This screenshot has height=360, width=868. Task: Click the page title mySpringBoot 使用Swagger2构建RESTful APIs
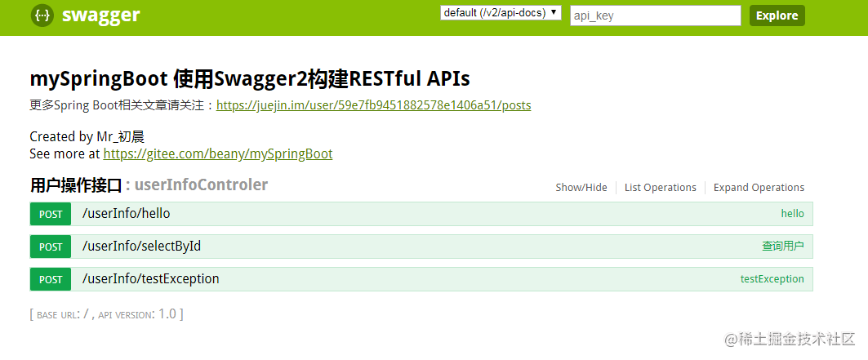pyautogui.click(x=250, y=79)
